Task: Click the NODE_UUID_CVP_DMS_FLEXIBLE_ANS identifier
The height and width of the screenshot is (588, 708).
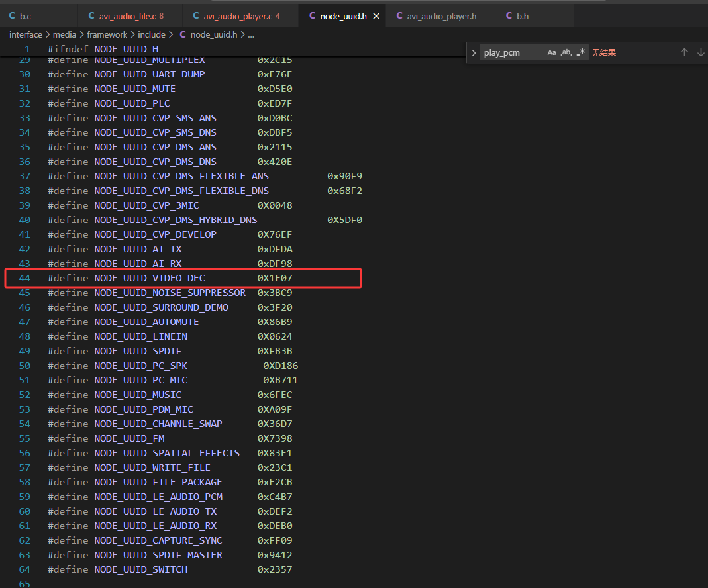Action: click(181, 176)
